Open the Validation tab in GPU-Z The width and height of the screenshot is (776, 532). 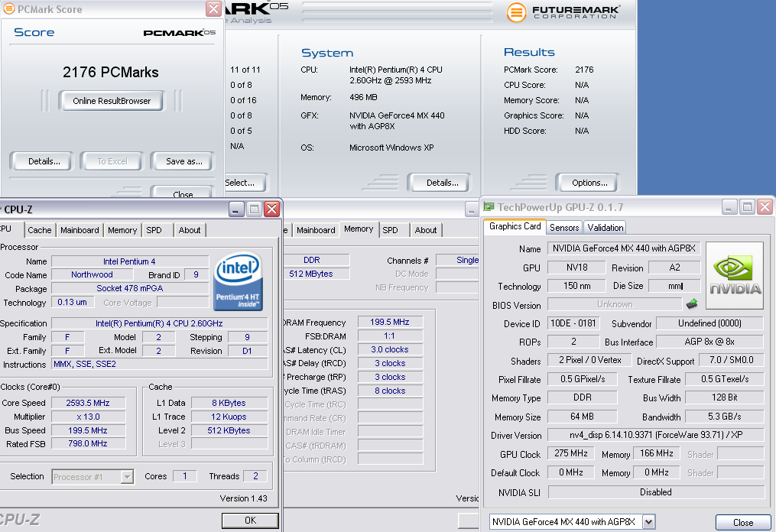click(606, 228)
